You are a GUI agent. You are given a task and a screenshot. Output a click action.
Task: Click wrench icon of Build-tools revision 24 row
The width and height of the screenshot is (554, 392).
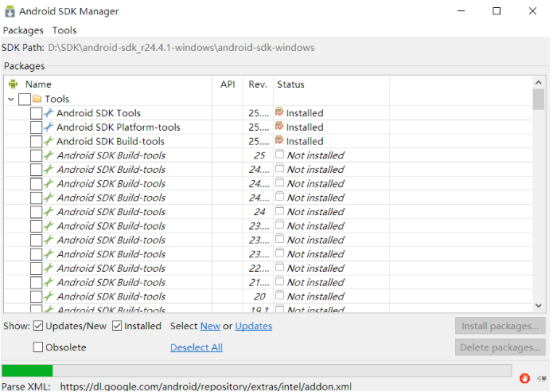point(48,212)
